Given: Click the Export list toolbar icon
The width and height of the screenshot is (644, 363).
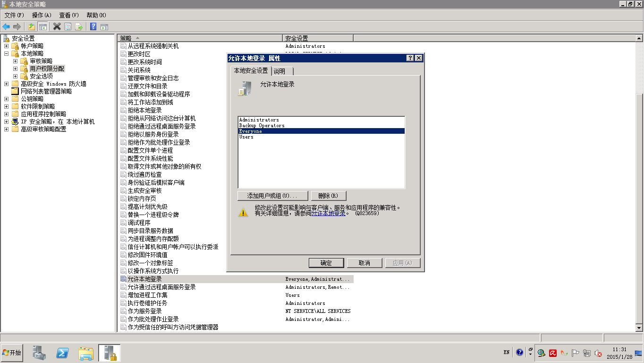Looking at the screenshot, I should (79, 26).
